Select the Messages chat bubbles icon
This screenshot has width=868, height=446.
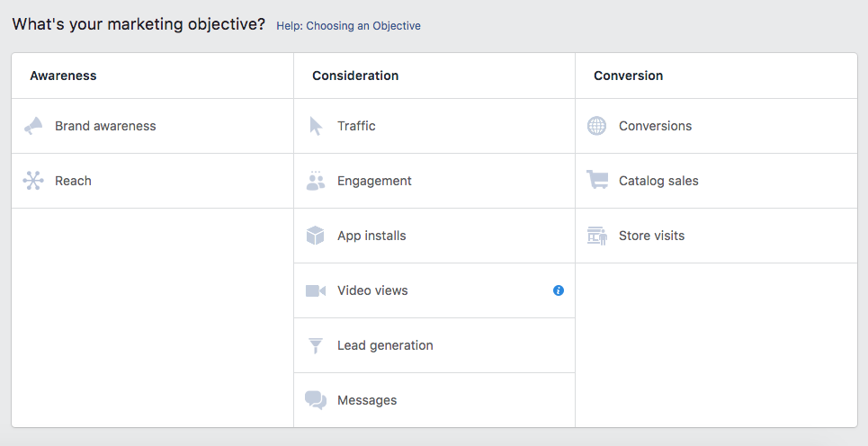pyautogui.click(x=316, y=400)
